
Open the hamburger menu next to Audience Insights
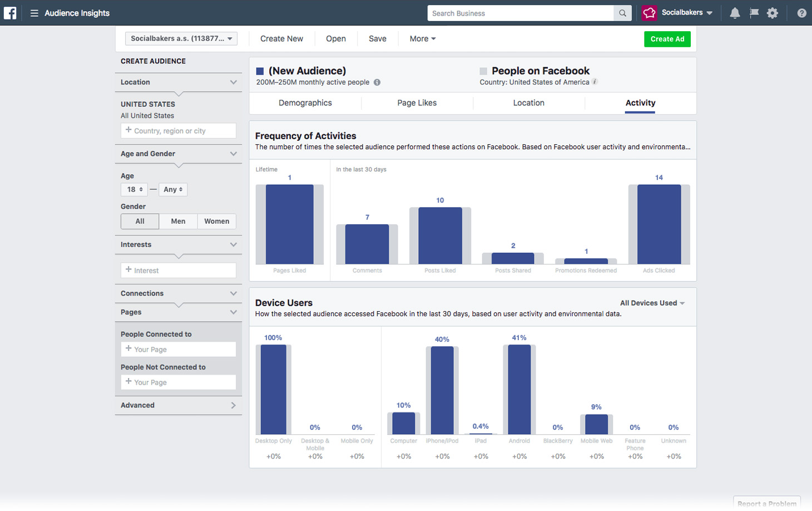(x=34, y=13)
